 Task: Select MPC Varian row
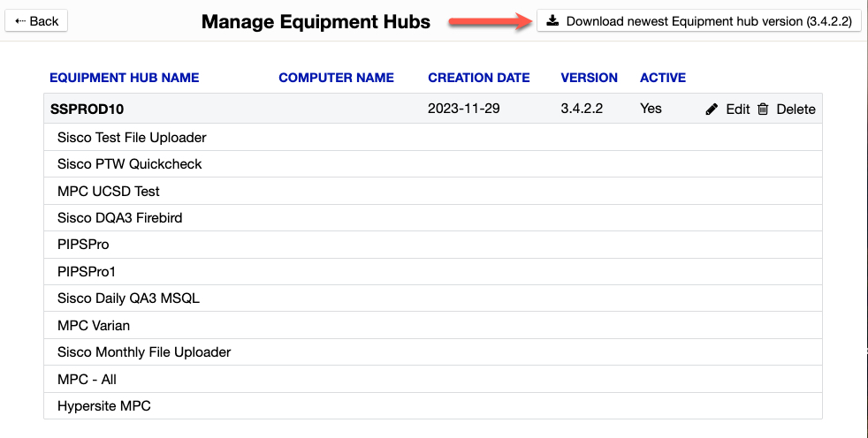pos(93,325)
